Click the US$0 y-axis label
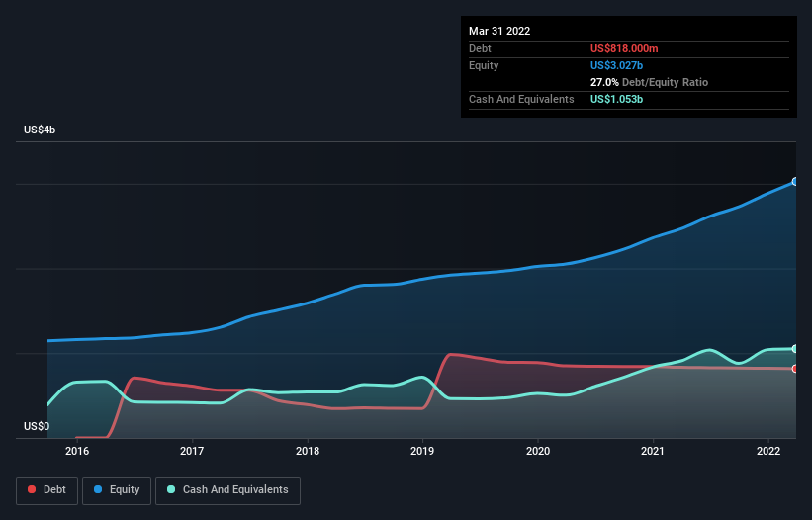 [37, 426]
